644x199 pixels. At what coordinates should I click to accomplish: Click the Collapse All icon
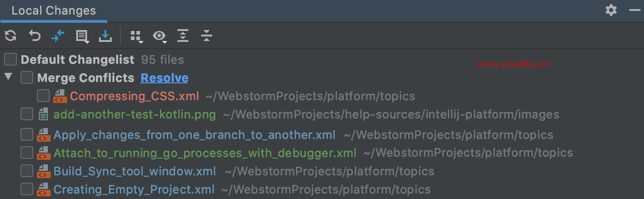[207, 36]
